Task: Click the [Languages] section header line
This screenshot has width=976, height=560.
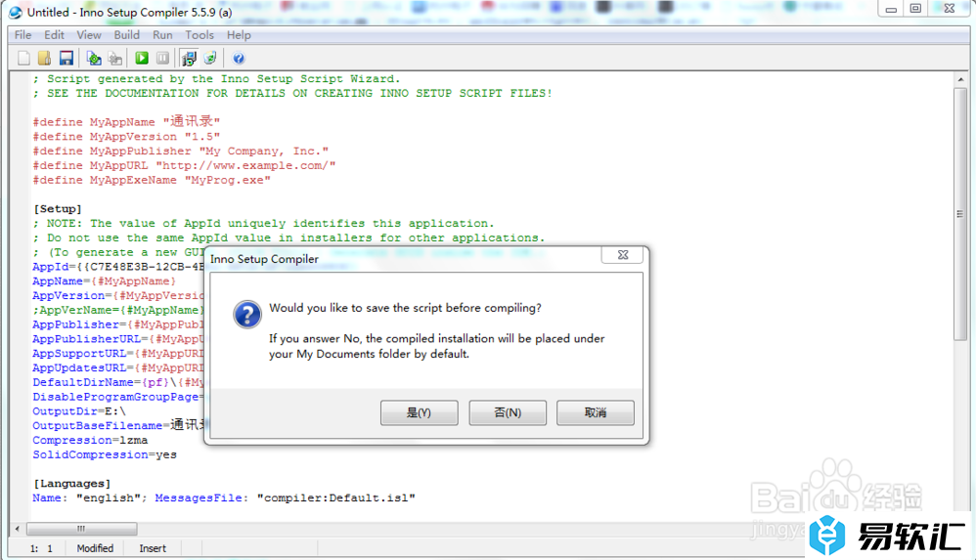Action: 72,484
